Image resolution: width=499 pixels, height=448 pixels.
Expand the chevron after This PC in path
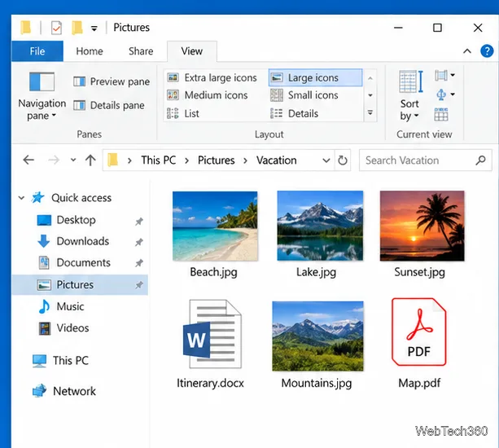(x=186, y=160)
